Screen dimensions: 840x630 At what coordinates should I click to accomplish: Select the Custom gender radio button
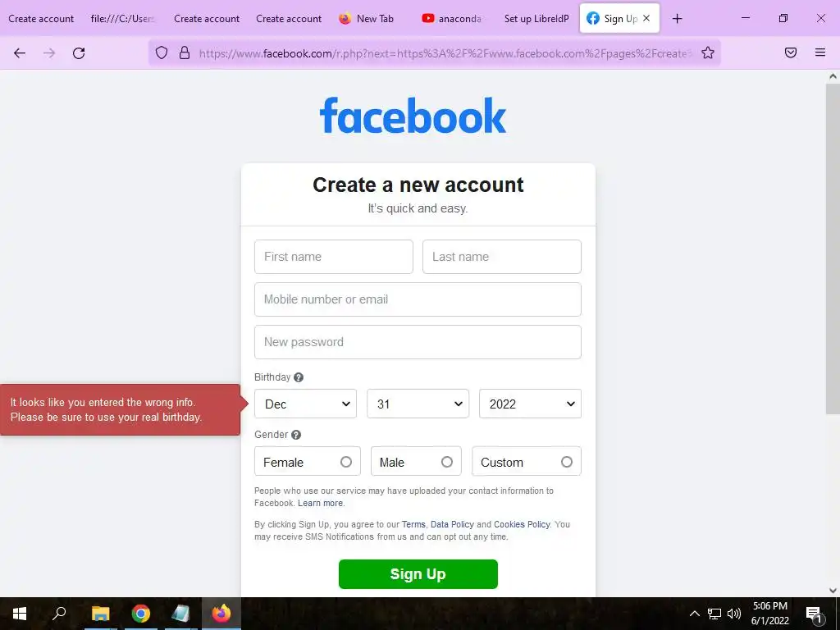pos(566,462)
